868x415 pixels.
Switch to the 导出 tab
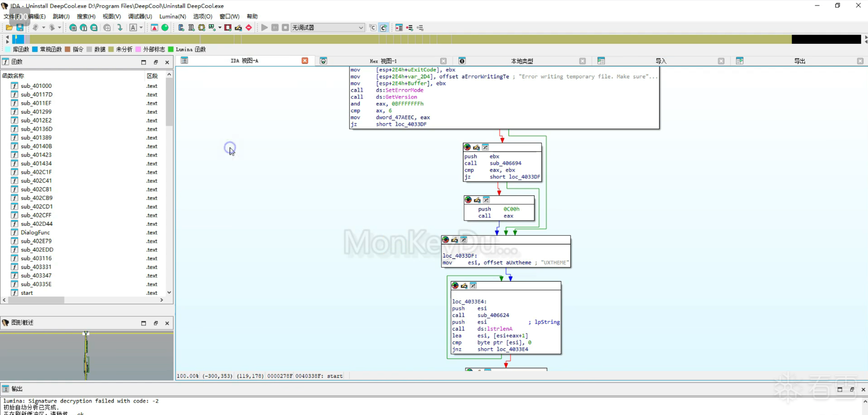pyautogui.click(x=800, y=61)
